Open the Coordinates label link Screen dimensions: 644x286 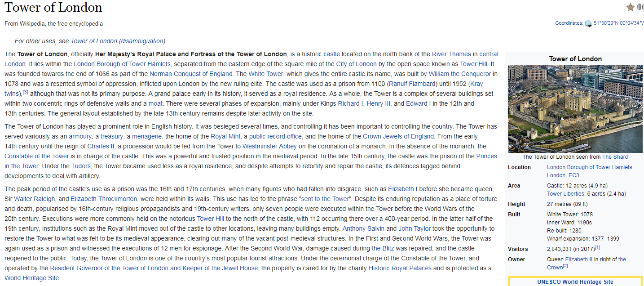coord(569,23)
